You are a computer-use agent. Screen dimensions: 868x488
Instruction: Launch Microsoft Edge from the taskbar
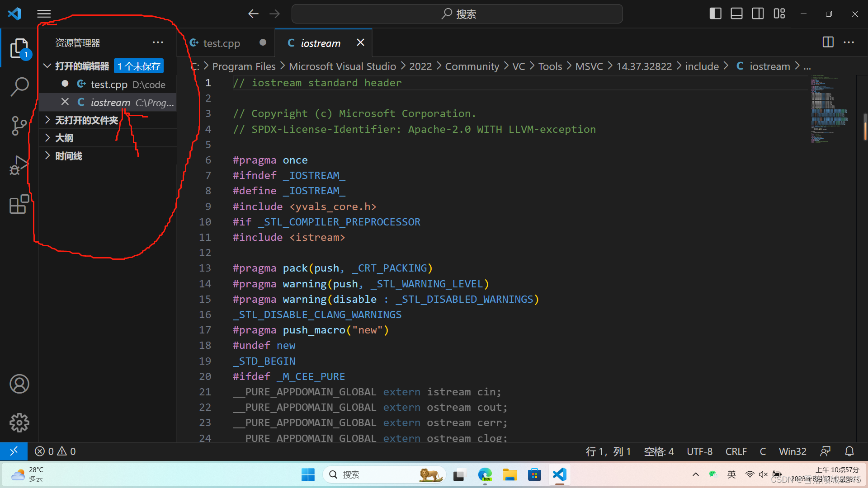pos(485,474)
